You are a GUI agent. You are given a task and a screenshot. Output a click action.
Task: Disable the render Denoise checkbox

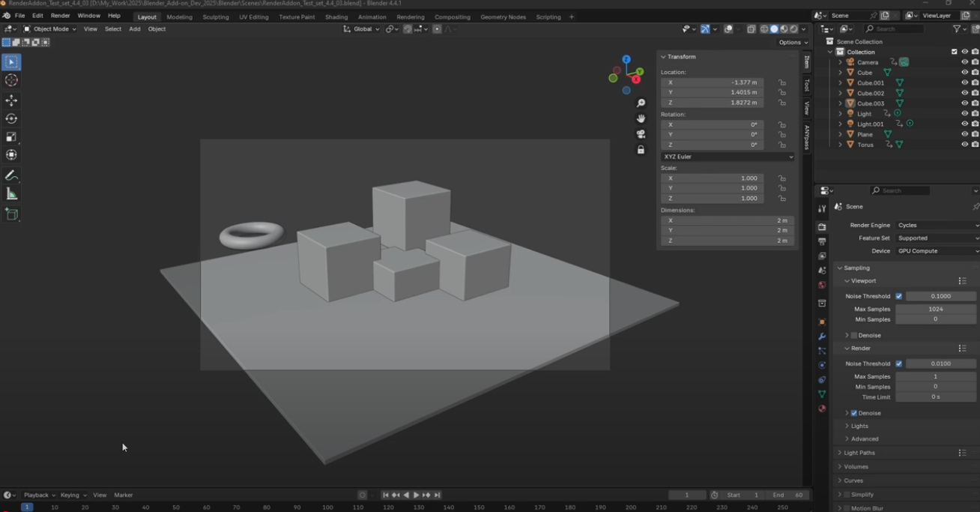(854, 413)
